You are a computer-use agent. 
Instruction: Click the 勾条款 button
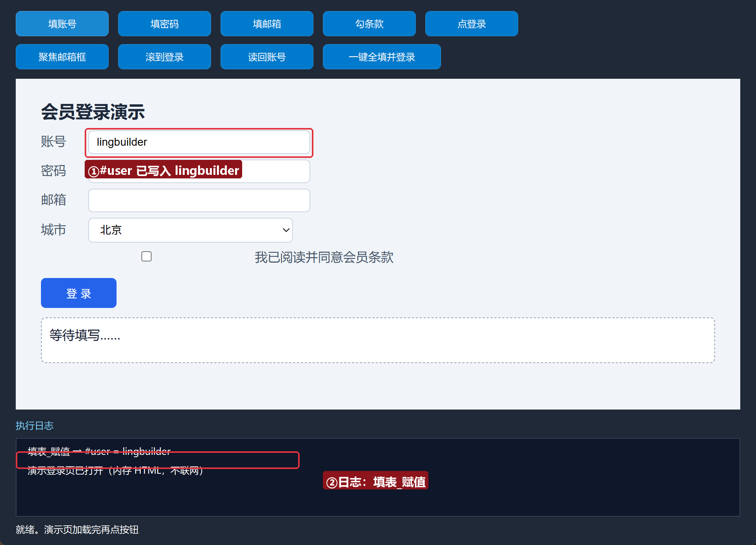tap(369, 24)
